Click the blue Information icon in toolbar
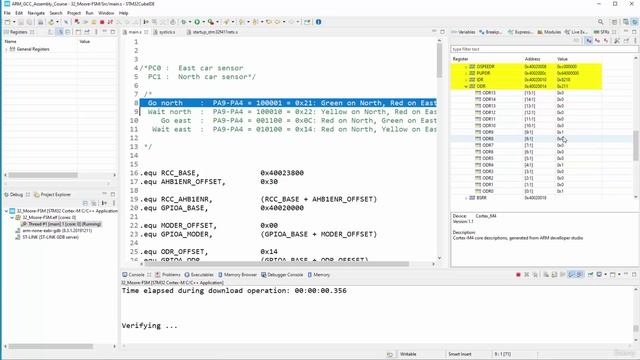This screenshot has width=640, height=360. pos(318,22)
